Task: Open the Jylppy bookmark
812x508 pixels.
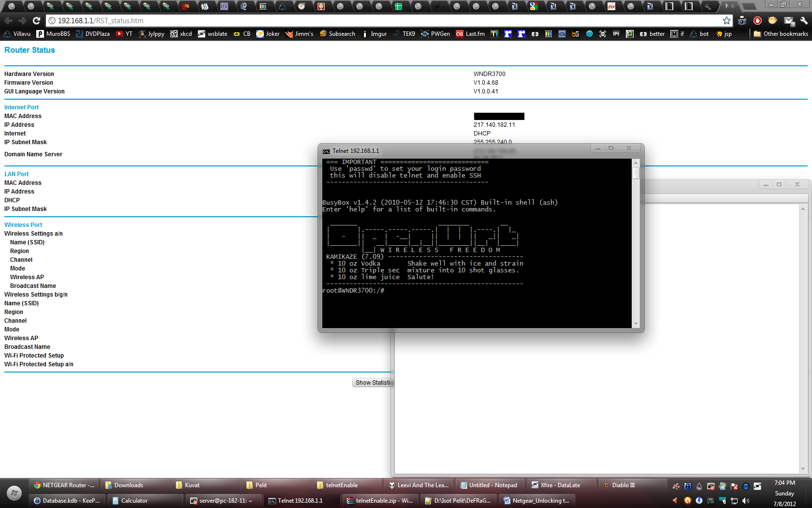Action: [151, 34]
